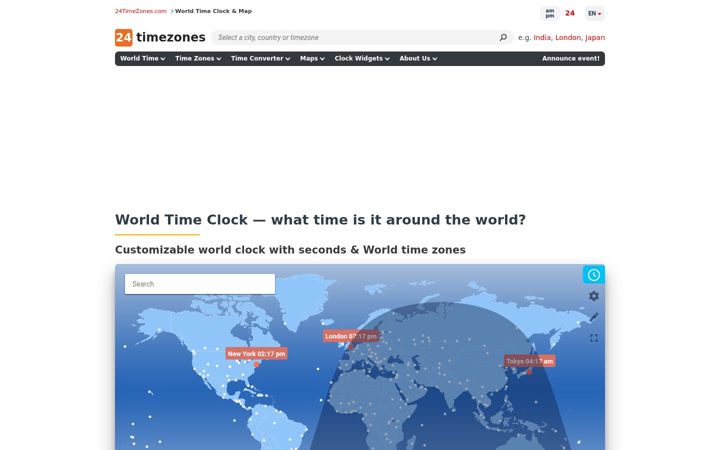Click the London example link

568,37
